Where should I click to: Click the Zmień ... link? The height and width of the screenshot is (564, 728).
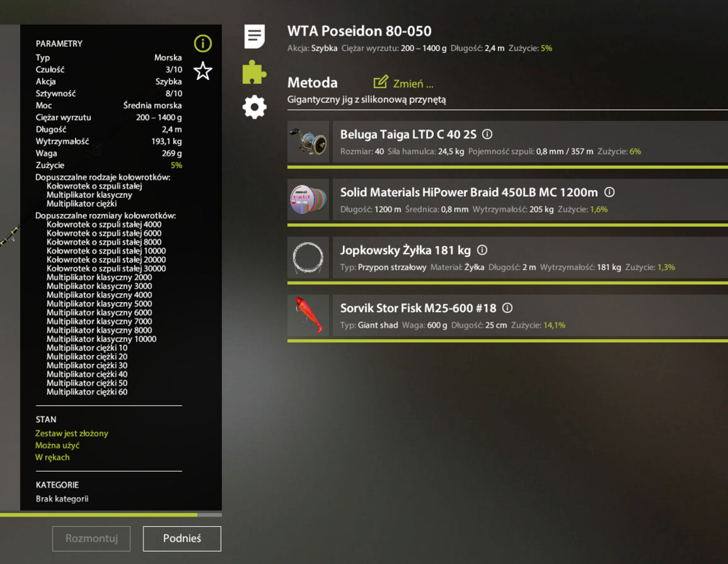(413, 84)
